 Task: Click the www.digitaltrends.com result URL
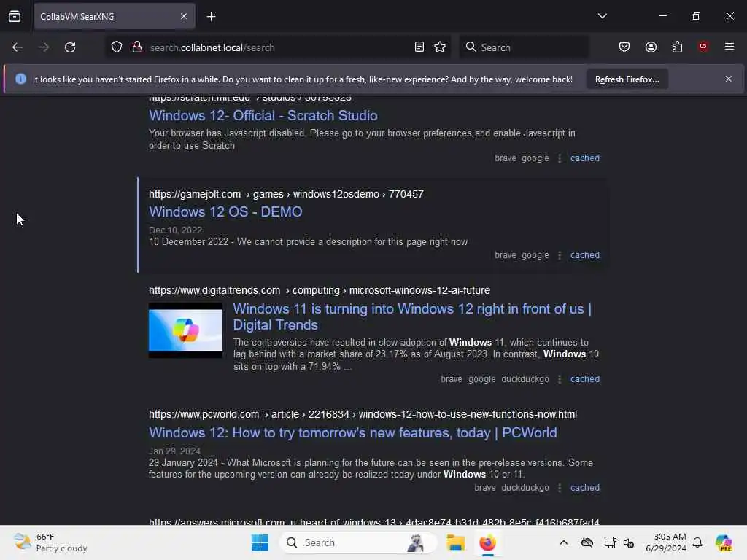(x=320, y=290)
